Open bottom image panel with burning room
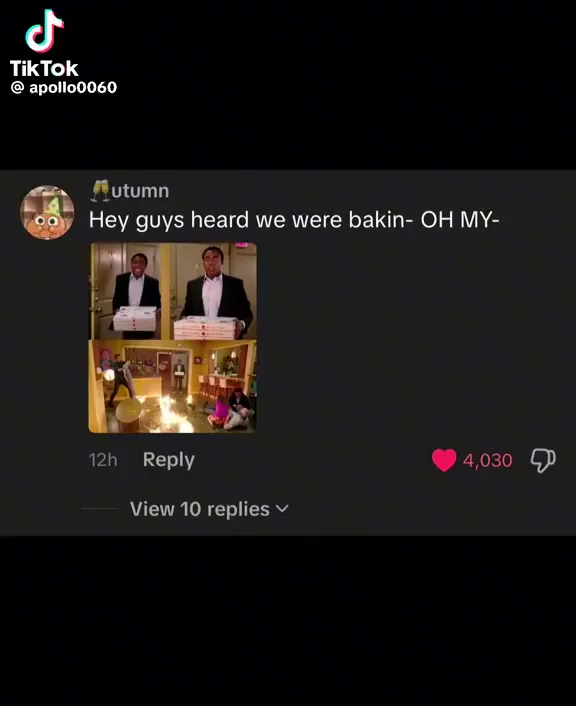576x706 pixels. pyautogui.click(x=172, y=386)
